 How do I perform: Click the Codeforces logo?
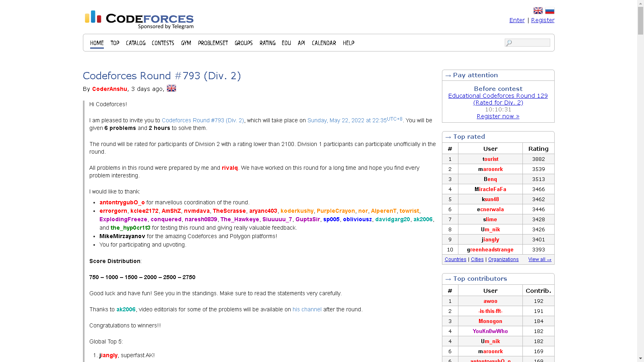[x=139, y=20]
